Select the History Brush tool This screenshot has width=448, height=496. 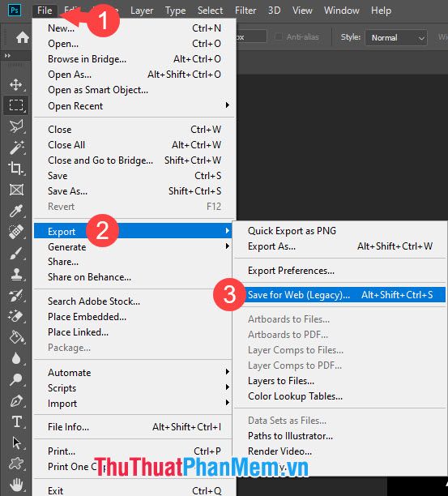16,296
